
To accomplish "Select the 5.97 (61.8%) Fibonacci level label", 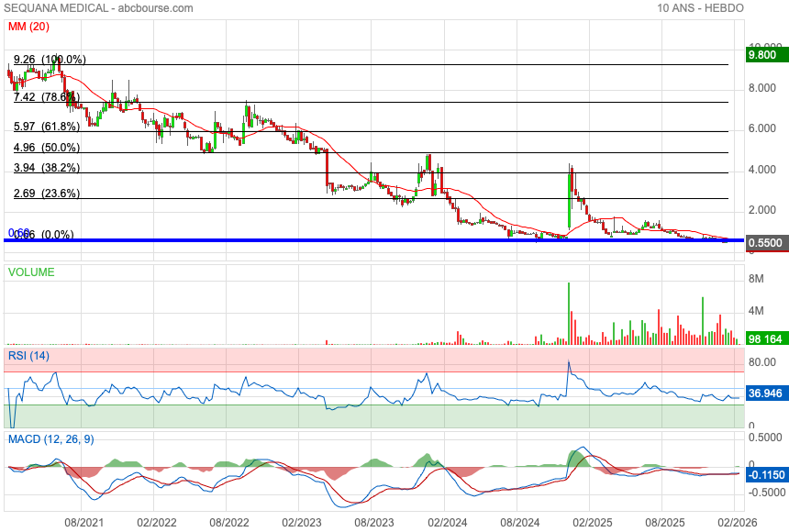I will (47, 127).
